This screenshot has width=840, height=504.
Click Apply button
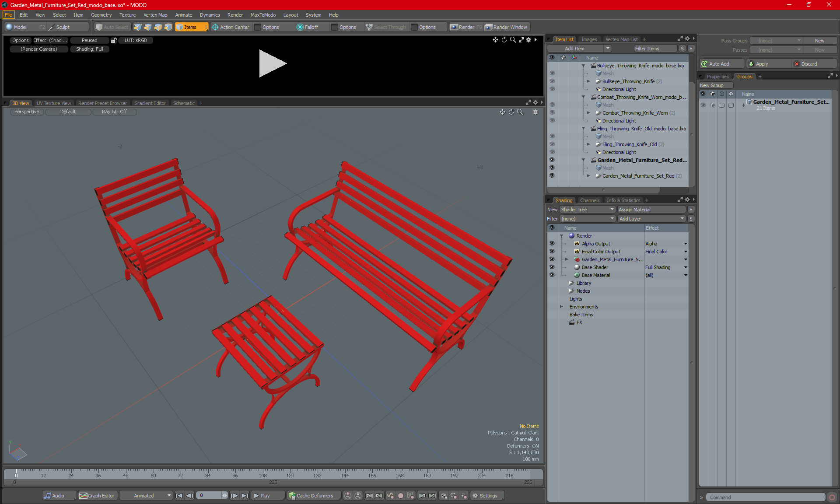[x=768, y=64]
